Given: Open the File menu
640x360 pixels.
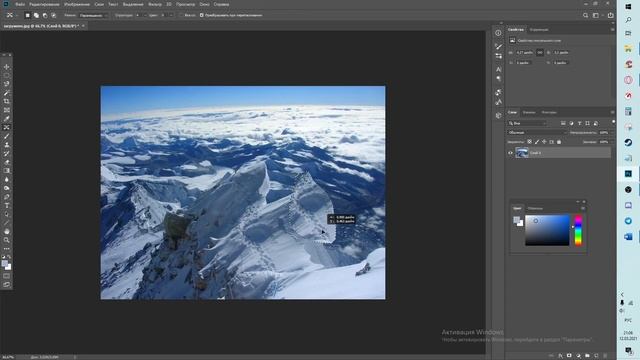Looking at the screenshot, I should [x=20, y=4].
